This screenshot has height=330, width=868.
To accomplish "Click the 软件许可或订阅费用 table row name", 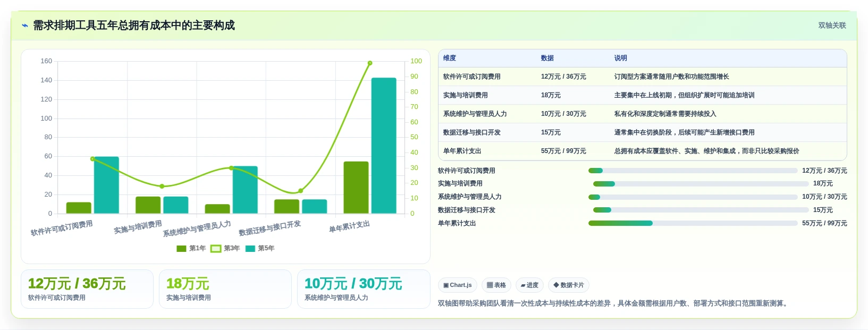I will click(472, 77).
